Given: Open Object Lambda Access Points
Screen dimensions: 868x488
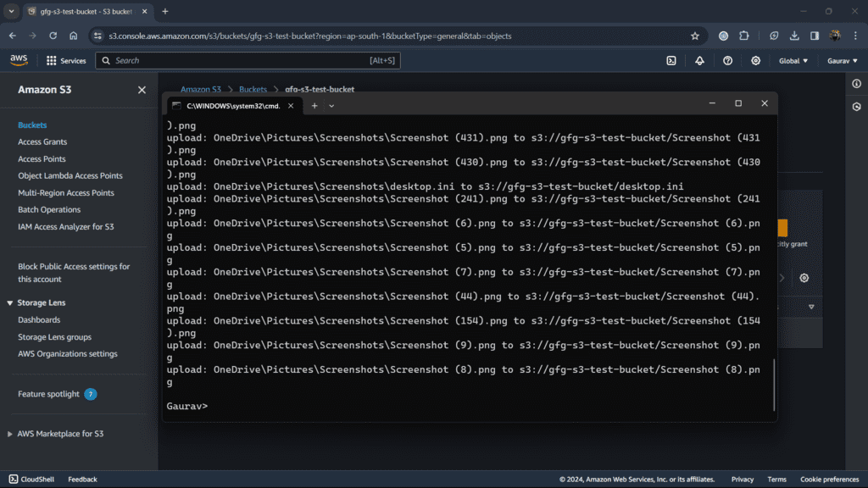Looking at the screenshot, I should coord(70,175).
